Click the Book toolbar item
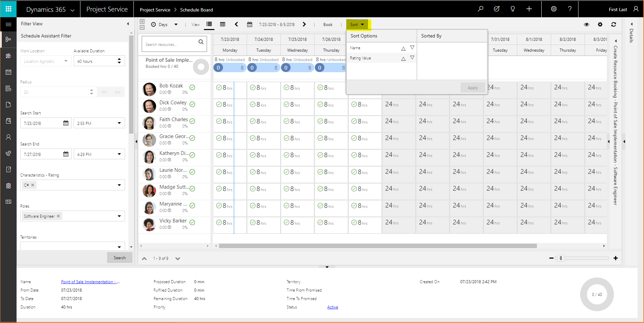The height and width of the screenshot is (323, 644). coord(328,25)
